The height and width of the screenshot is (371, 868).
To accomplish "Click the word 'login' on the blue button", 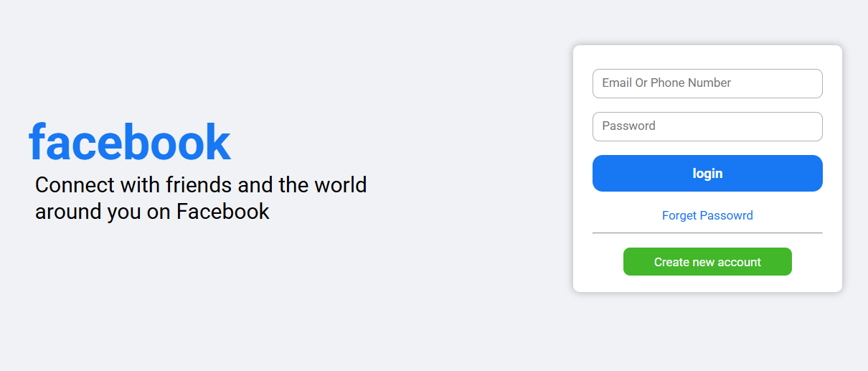I will click(x=707, y=174).
